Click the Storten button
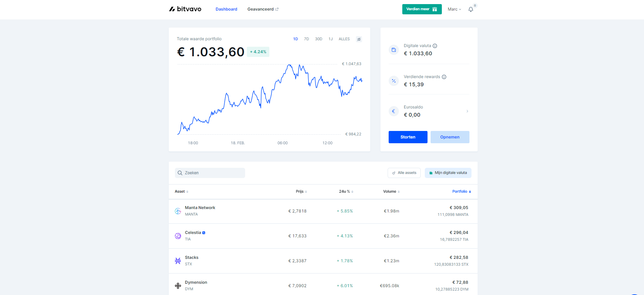 point(408,137)
